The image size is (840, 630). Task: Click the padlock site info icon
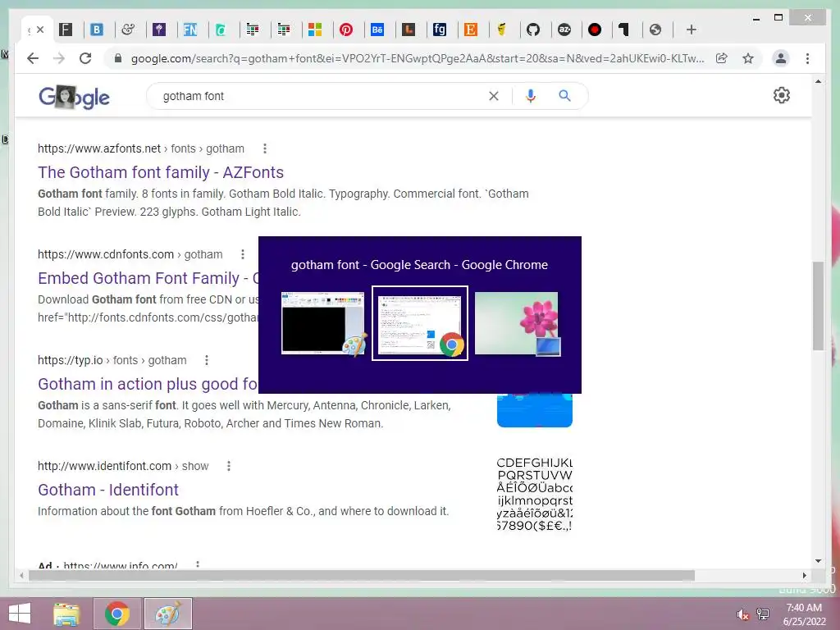coord(118,58)
